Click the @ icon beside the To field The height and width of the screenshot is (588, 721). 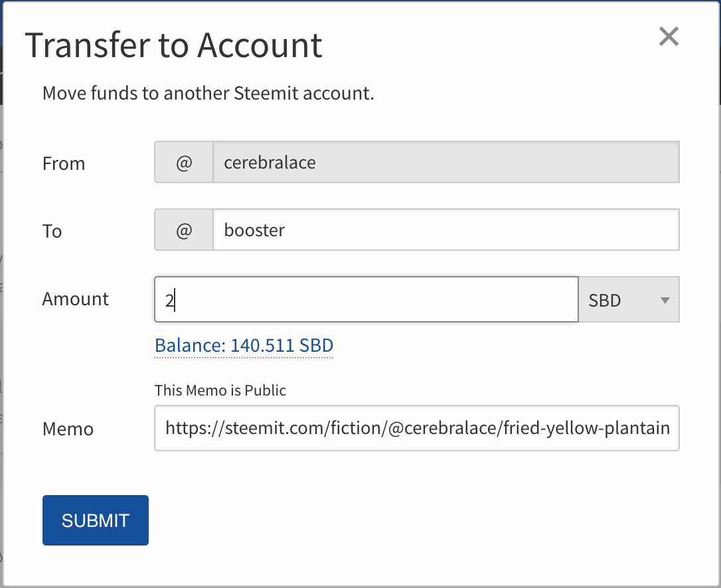click(183, 230)
